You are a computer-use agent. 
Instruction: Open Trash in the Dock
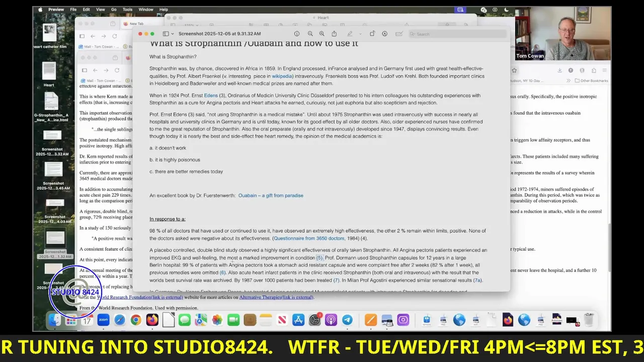click(589, 320)
